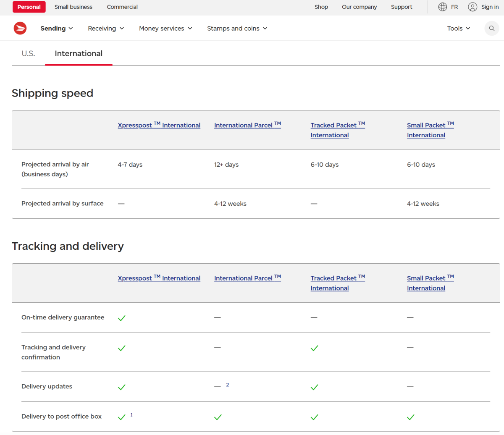
Task: Click Xpresspost tracking and delivery confirmation checkmark
Action: (x=122, y=348)
